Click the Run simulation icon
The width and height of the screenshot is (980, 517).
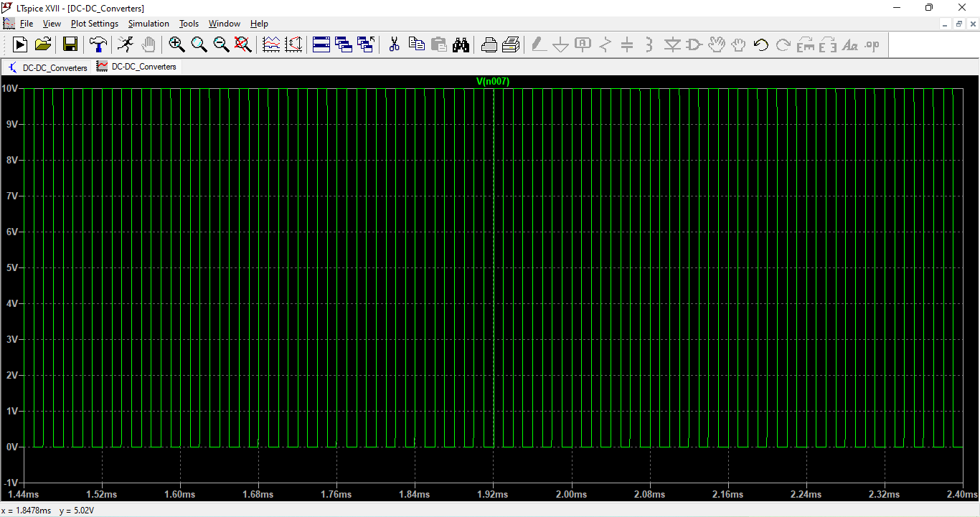pos(20,45)
